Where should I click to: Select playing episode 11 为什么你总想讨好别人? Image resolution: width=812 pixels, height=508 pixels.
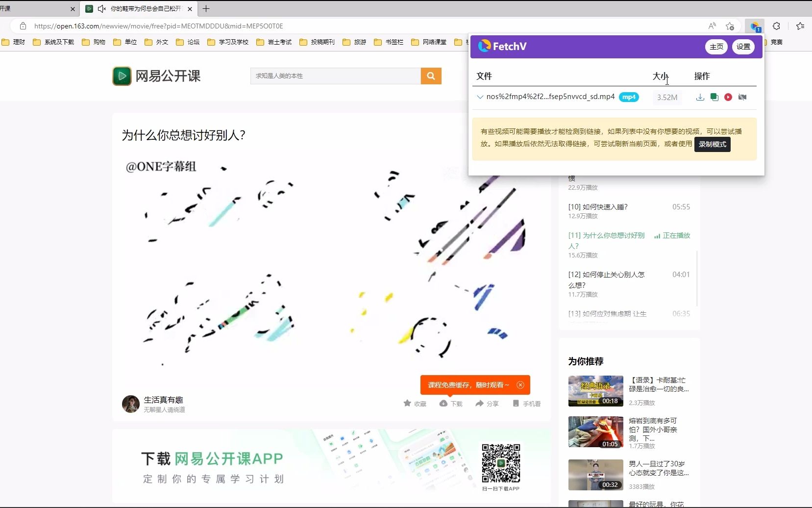[x=629, y=245]
